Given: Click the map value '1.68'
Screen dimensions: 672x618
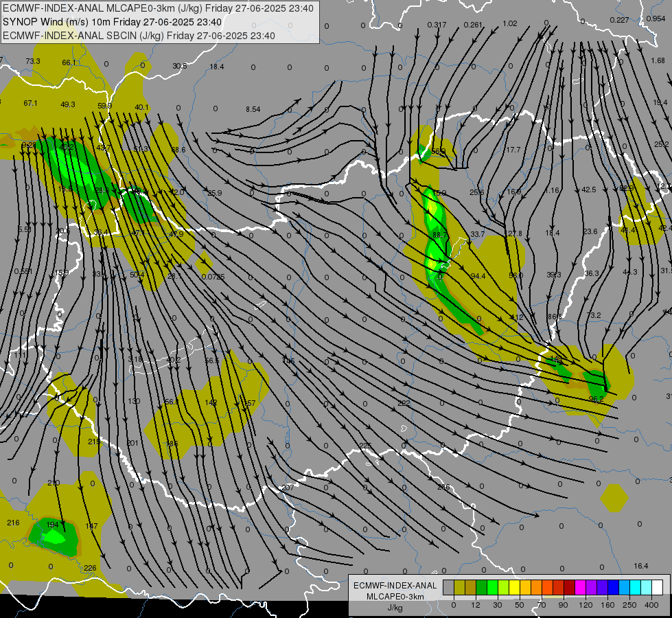Looking at the screenshot, I should [x=658, y=60].
